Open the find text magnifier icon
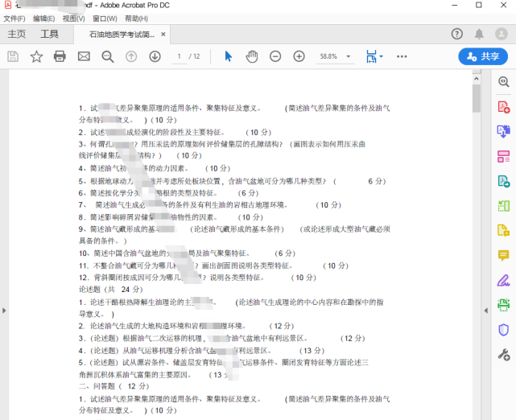The image size is (516, 420). [x=107, y=56]
